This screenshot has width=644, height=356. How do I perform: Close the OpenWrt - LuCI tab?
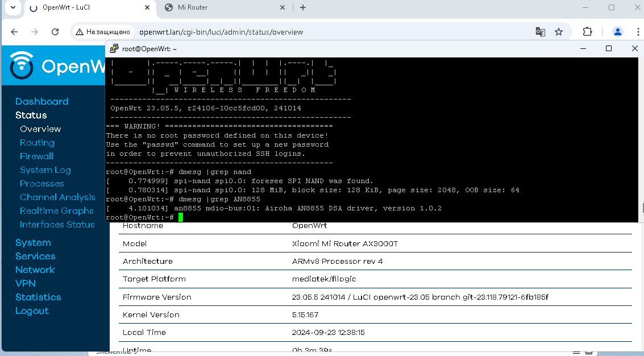pyautogui.click(x=147, y=7)
